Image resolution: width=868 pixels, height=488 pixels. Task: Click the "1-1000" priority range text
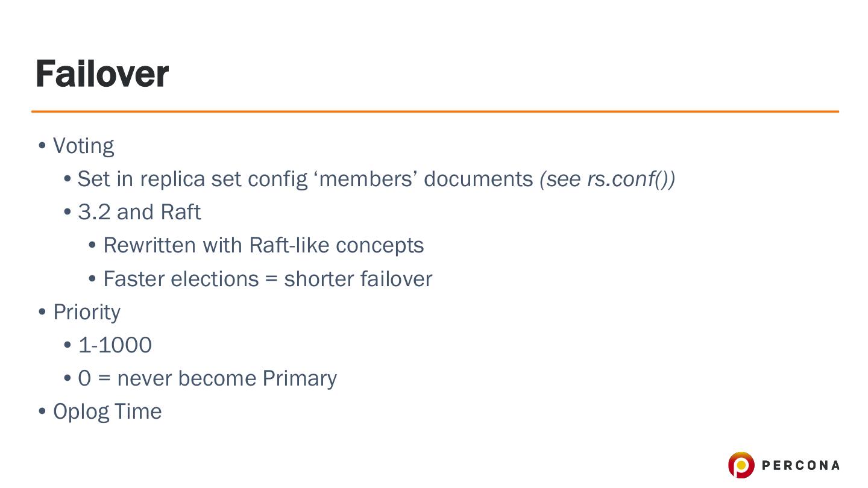(x=115, y=345)
